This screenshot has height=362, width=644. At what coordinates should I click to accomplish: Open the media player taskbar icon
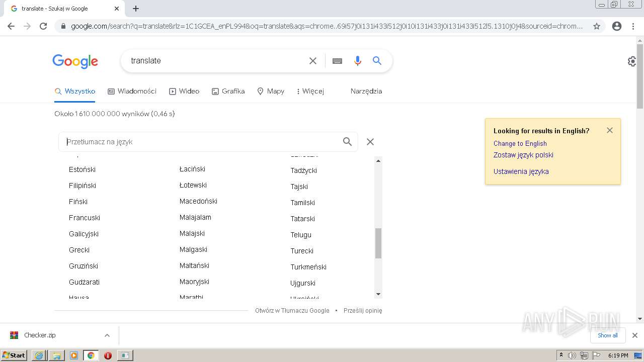(74, 355)
